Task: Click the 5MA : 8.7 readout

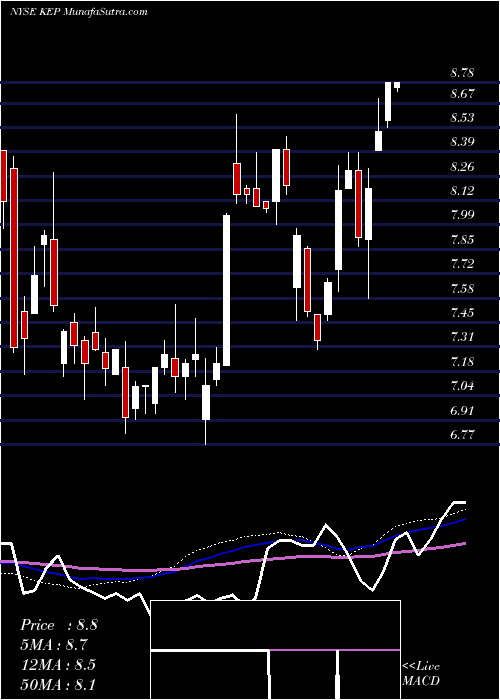Action: [x=54, y=645]
